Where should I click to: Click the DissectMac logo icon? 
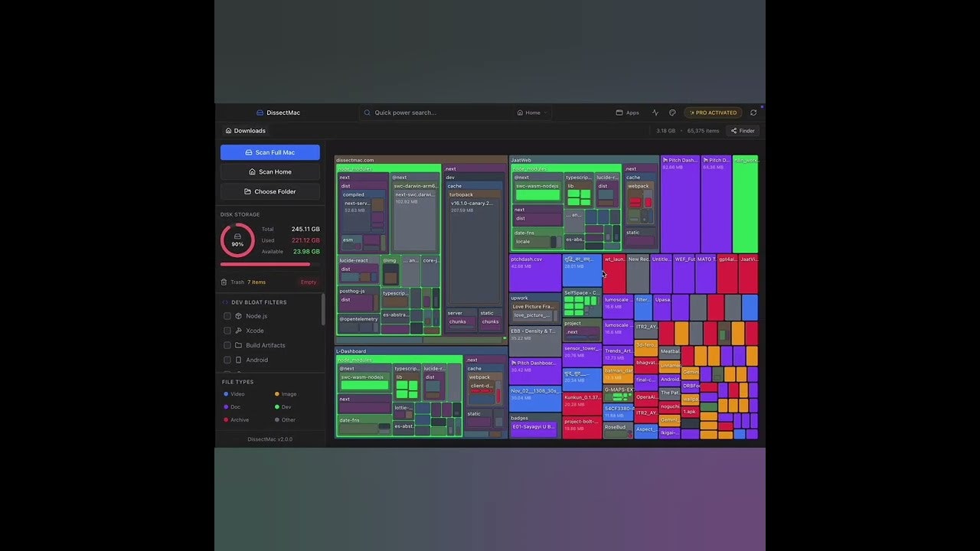[x=260, y=112]
